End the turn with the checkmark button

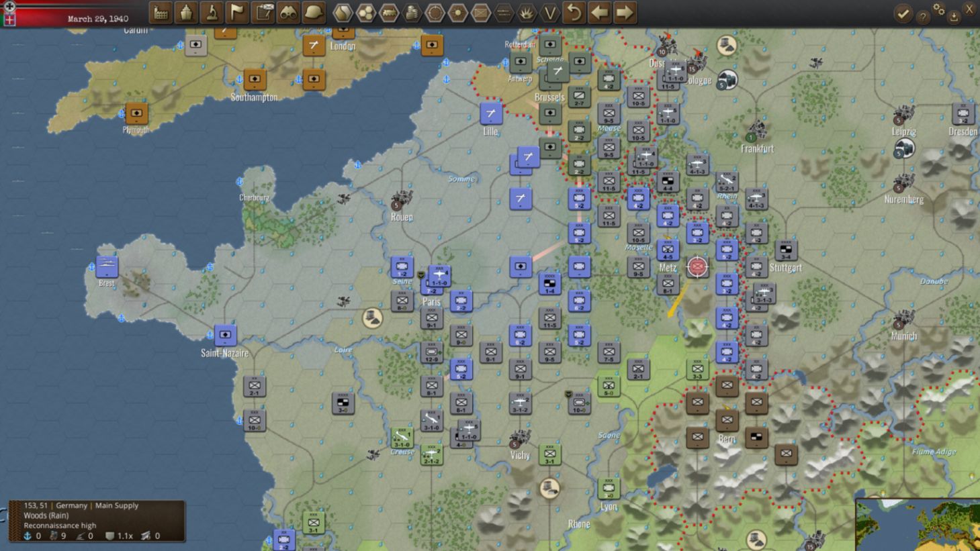click(x=903, y=13)
